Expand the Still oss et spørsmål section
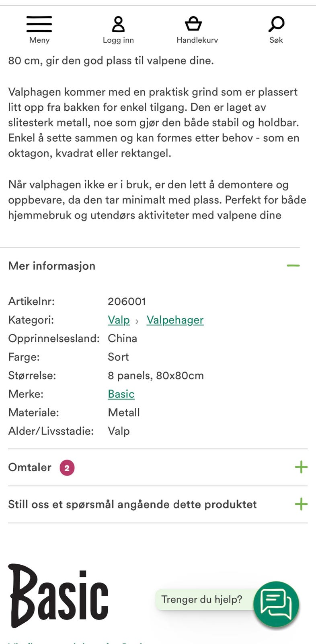 (x=300, y=504)
